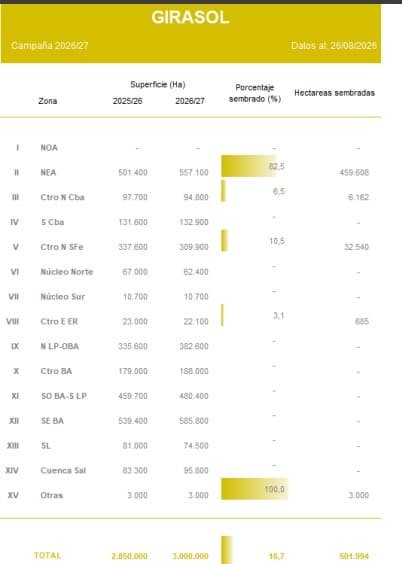Viewport: 402px width, 564px height.
Task: Click the TOTAL row label
Action: point(47,555)
